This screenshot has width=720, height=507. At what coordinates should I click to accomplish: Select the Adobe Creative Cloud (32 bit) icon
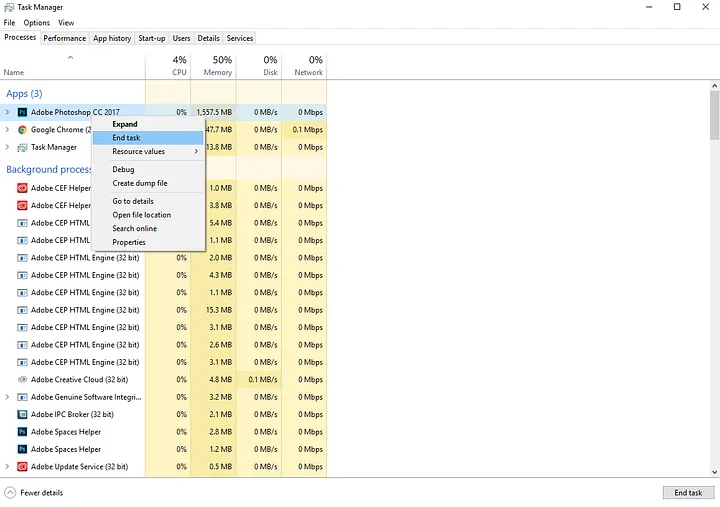pos(22,379)
